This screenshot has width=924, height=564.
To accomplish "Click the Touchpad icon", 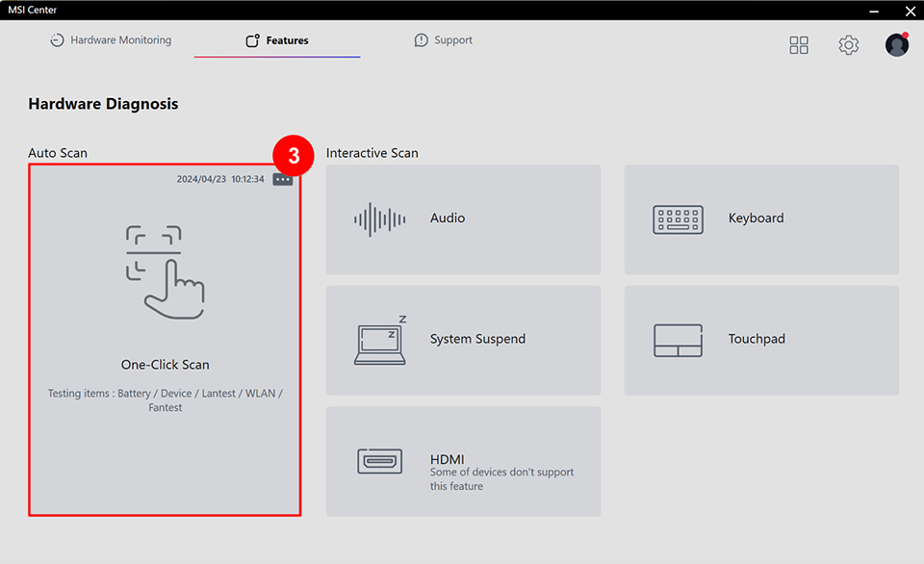I will tap(678, 340).
